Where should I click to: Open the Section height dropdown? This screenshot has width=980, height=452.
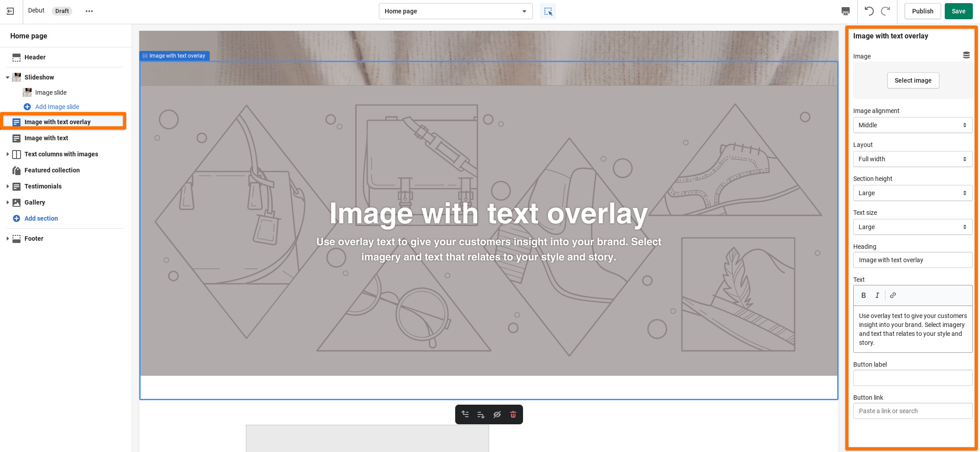click(x=913, y=193)
